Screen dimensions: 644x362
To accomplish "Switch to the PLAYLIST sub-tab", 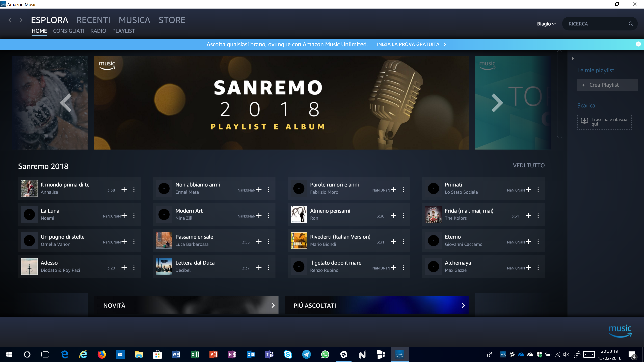I will tap(123, 31).
